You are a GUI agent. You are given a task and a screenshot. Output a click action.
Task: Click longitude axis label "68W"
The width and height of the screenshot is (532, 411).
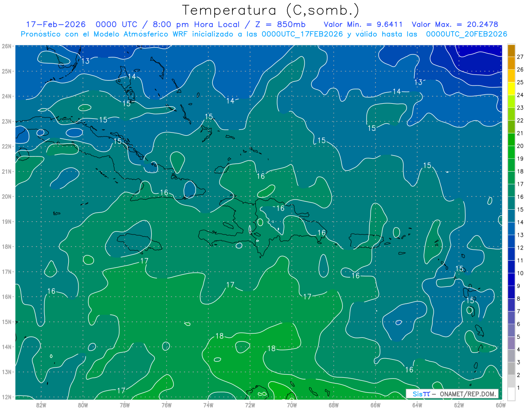tap(333, 405)
